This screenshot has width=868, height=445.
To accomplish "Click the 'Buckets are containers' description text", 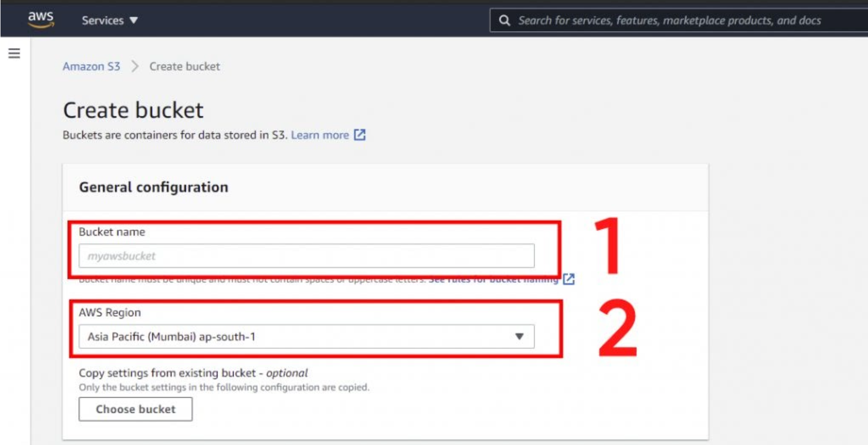I will click(x=175, y=135).
